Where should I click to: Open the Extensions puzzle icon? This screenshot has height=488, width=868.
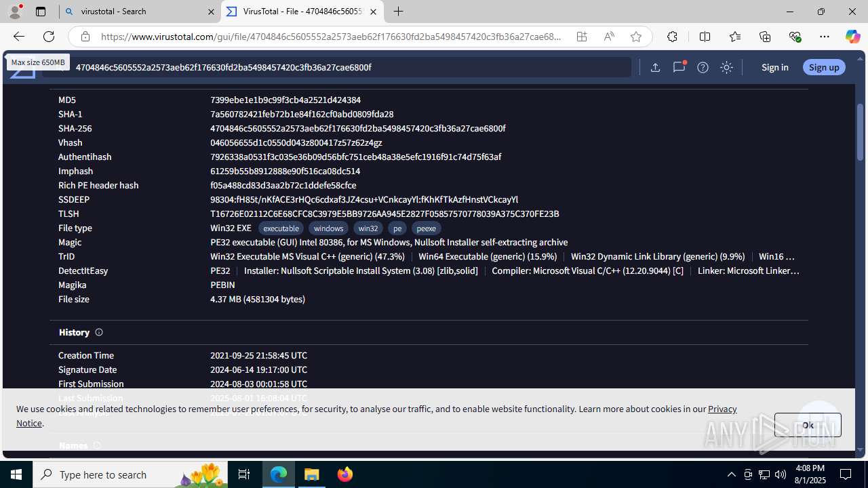(672, 37)
